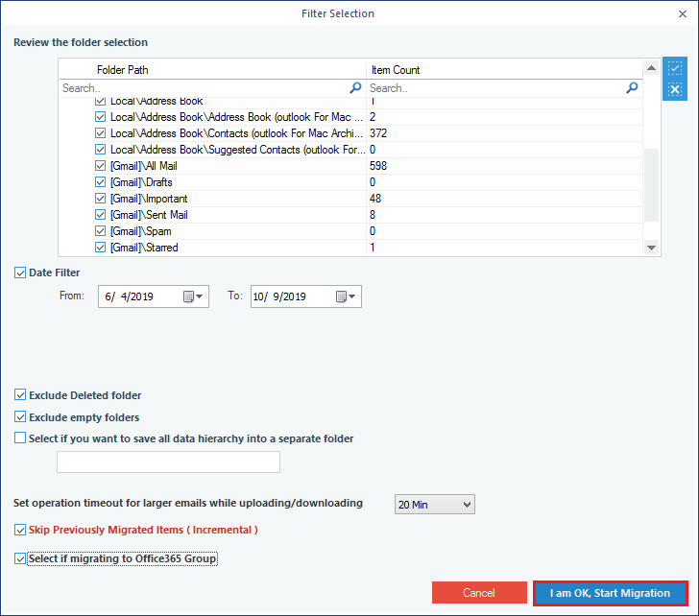The width and height of the screenshot is (699, 616).
Task: Click the separate folder name text field
Action: tap(168, 462)
